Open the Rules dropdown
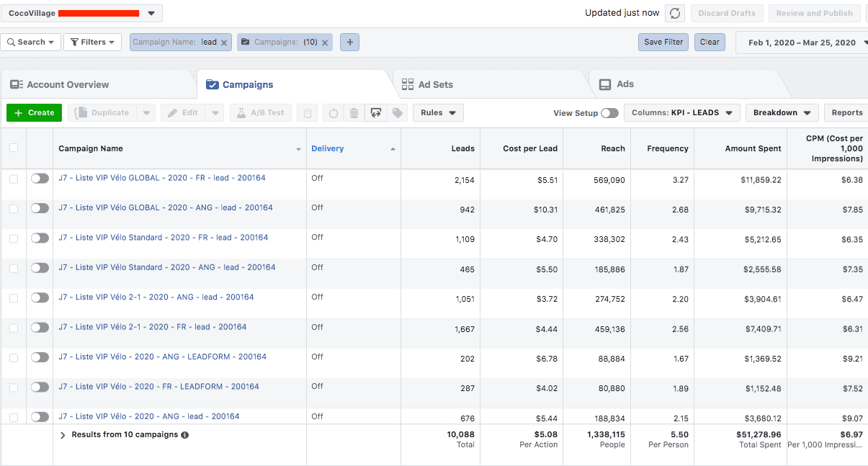The width and height of the screenshot is (868, 466). (x=437, y=112)
